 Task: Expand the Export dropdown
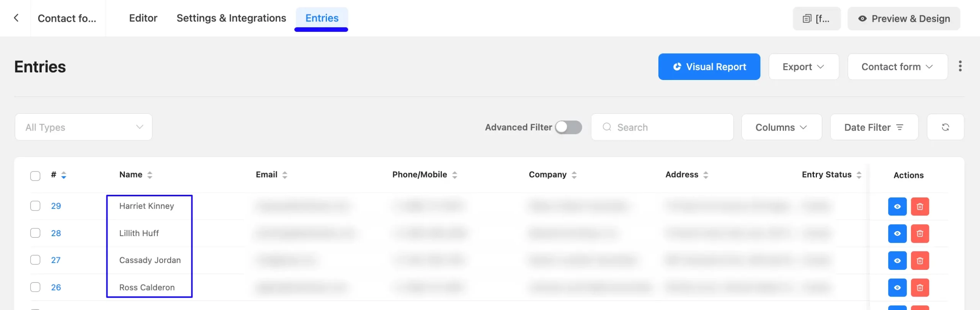coord(804,67)
